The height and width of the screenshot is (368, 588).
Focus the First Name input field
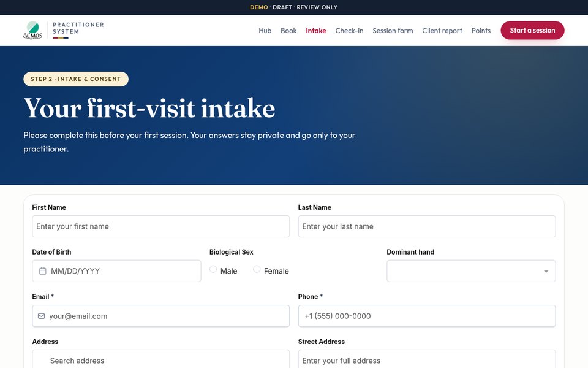[161, 226]
